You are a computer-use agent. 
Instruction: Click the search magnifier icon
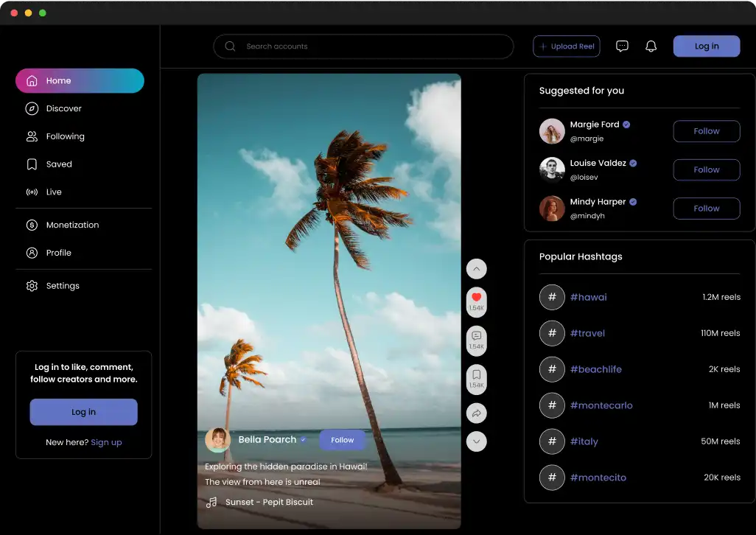click(x=230, y=46)
